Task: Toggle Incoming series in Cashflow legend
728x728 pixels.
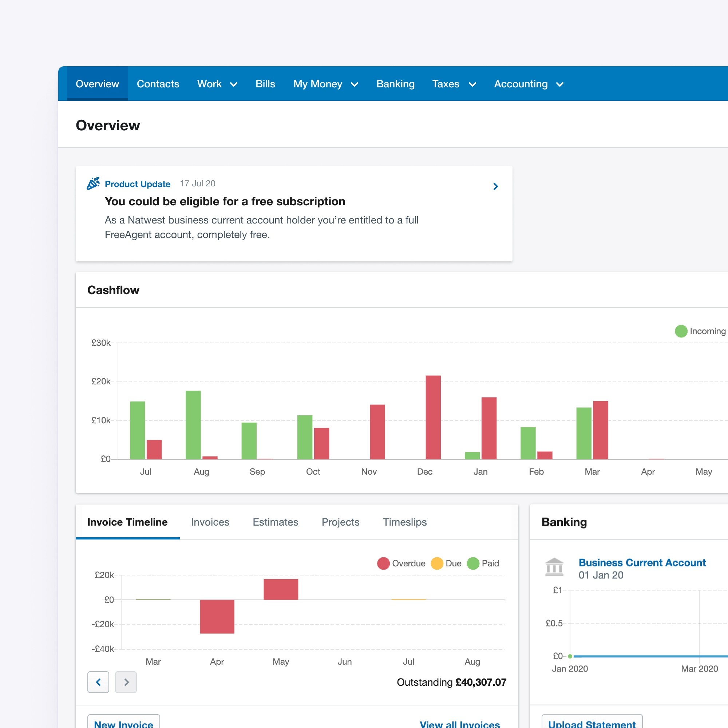Action: 681,331
